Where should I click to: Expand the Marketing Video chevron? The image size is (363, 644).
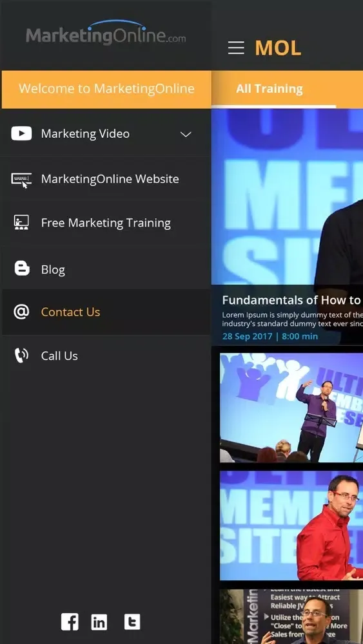[186, 135]
